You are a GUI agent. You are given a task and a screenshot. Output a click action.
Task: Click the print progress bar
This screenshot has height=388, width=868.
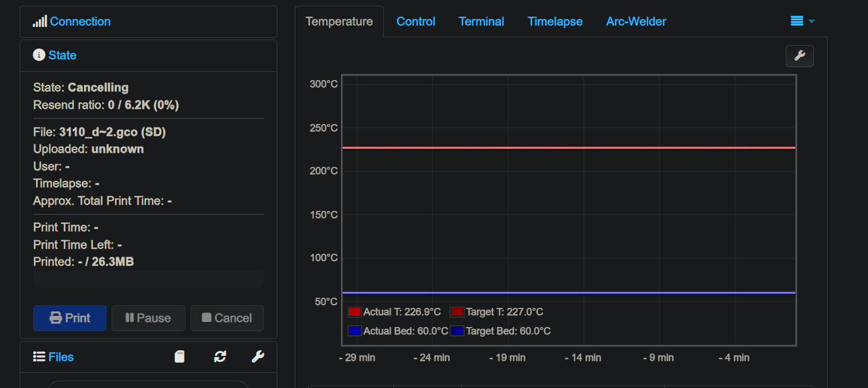[x=148, y=279]
